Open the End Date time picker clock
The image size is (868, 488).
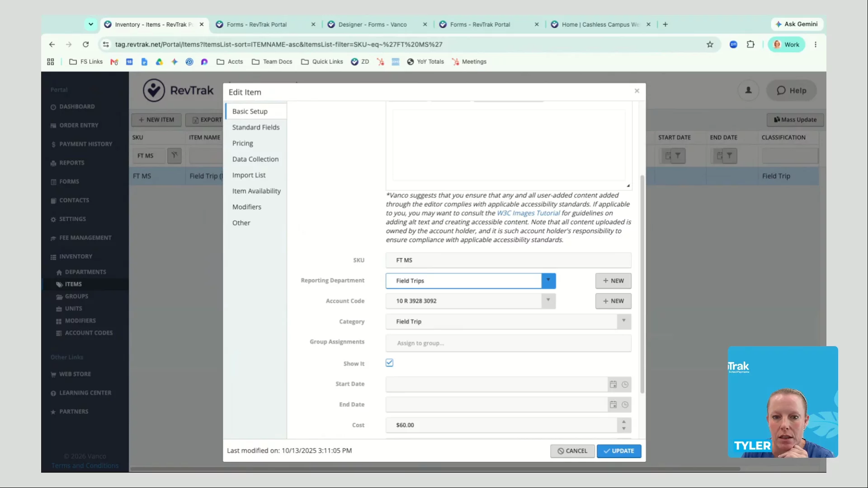625,405
